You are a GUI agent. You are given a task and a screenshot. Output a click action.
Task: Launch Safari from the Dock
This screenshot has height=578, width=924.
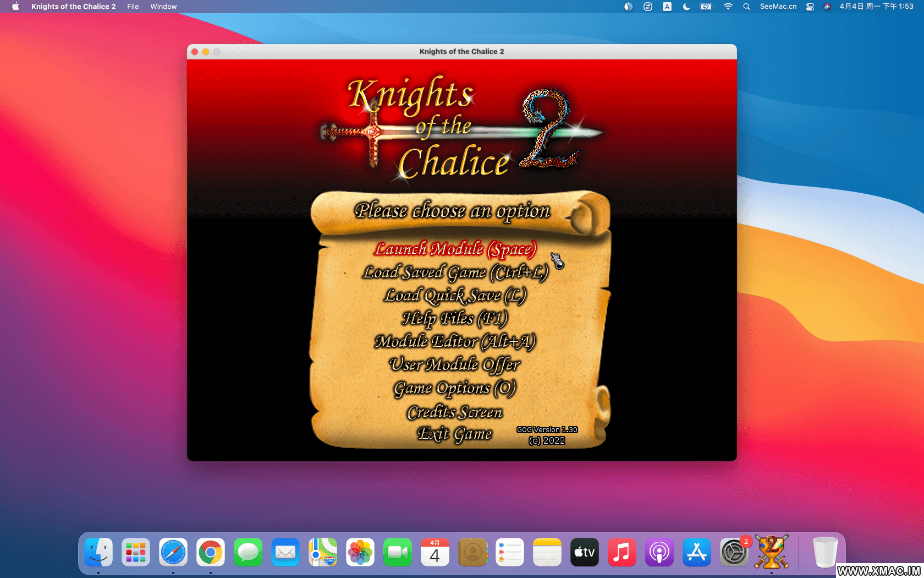tap(173, 552)
